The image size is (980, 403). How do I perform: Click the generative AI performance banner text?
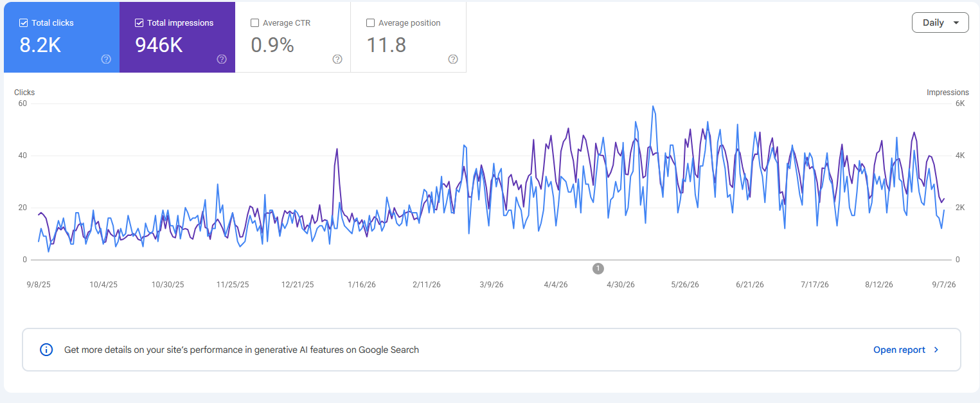(242, 350)
